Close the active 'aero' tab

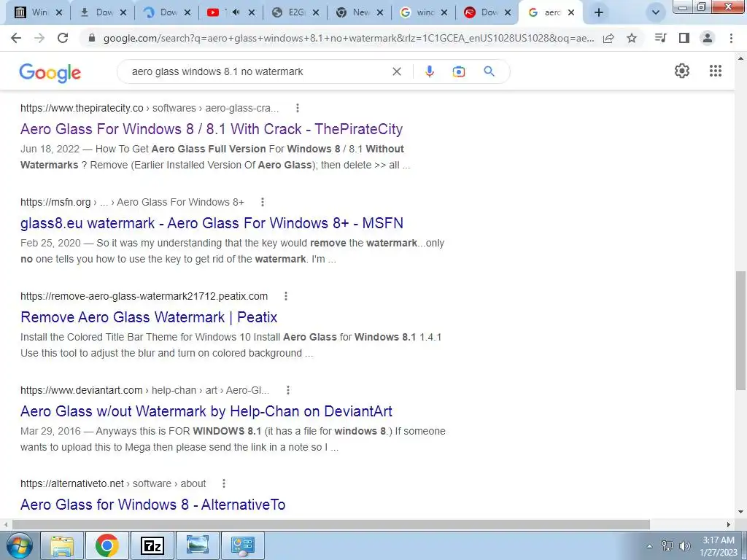(x=571, y=13)
